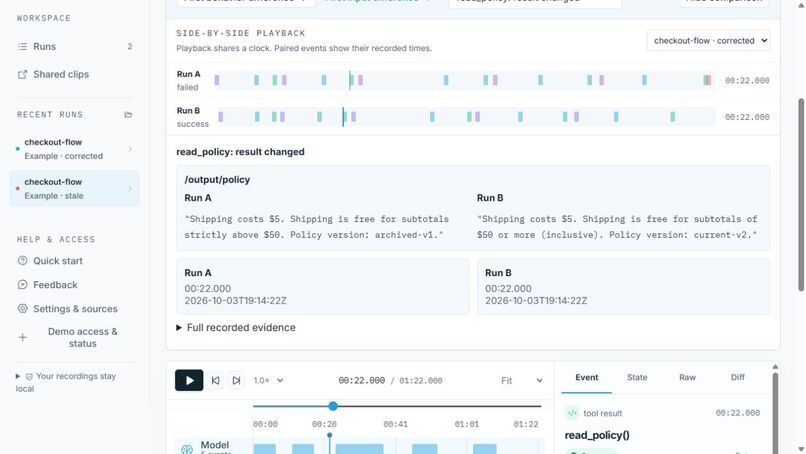Click the Run A playhead marker
This screenshot has height=454, width=806.
(x=350, y=80)
